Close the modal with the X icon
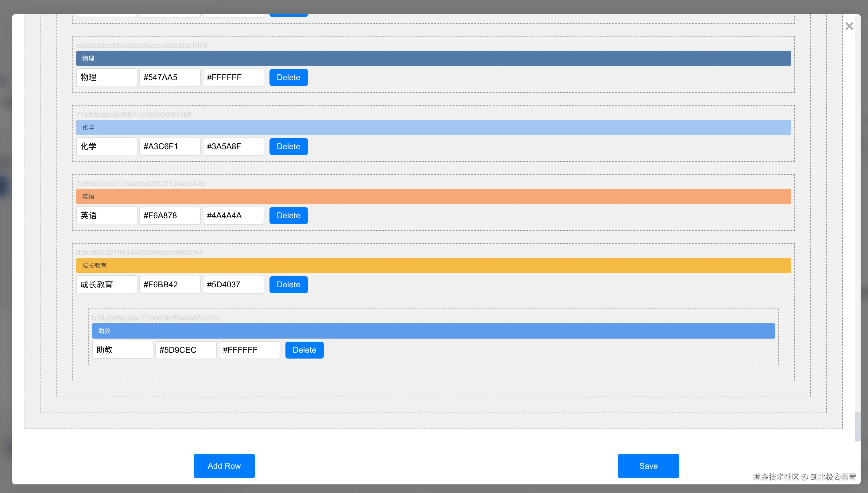 [x=849, y=26]
